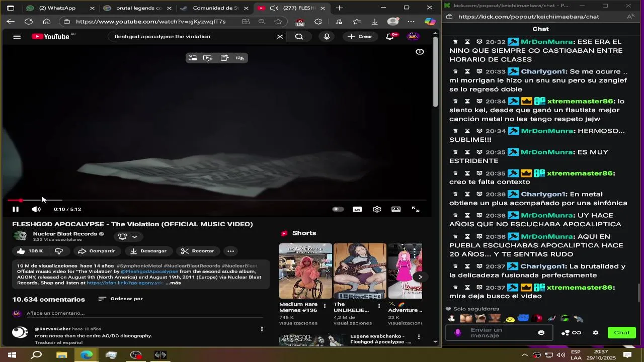
Task: Start voice search with microphone icon
Action: point(327,36)
